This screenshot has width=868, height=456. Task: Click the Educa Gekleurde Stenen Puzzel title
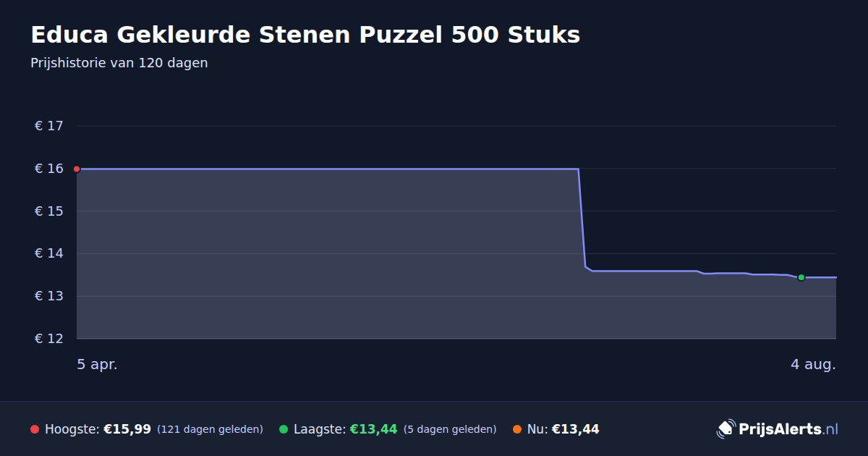point(305,35)
